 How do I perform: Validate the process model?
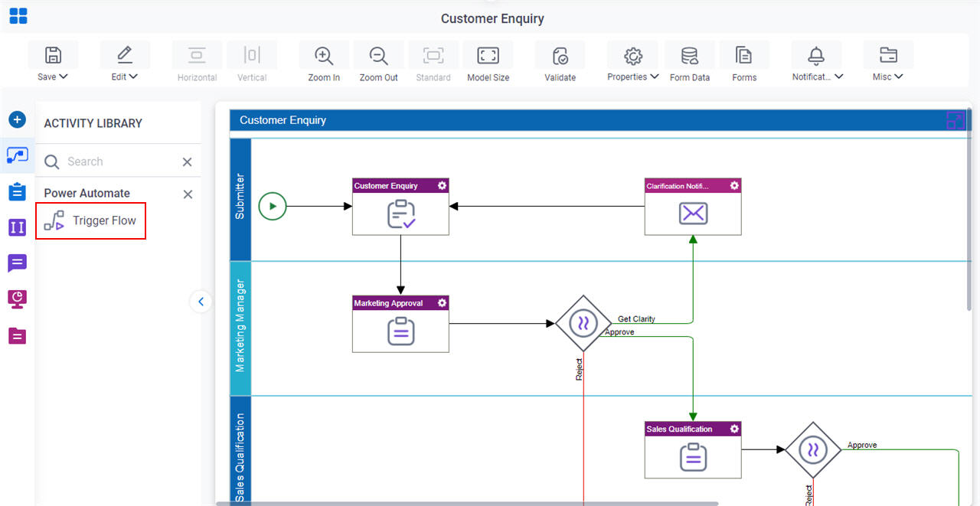[x=560, y=56]
